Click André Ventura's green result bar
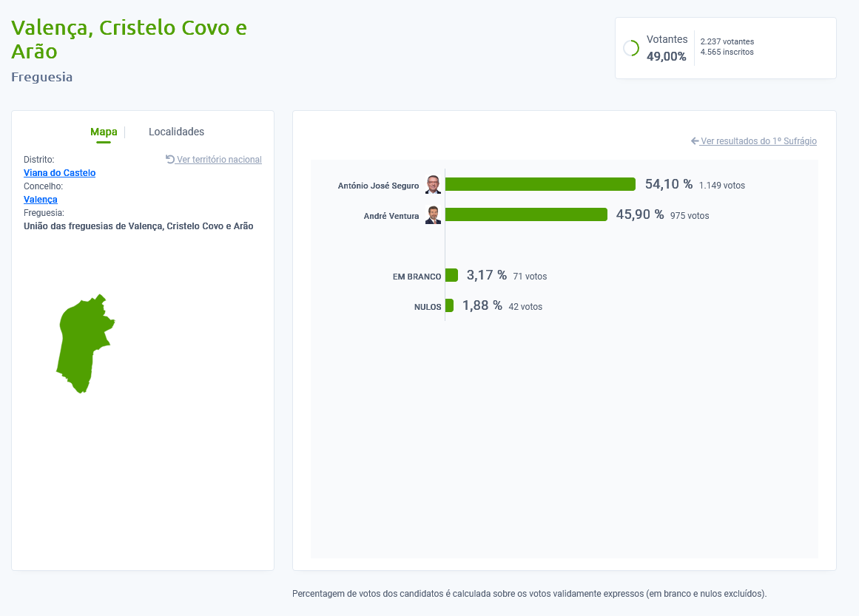The image size is (859, 616). (525, 214)
